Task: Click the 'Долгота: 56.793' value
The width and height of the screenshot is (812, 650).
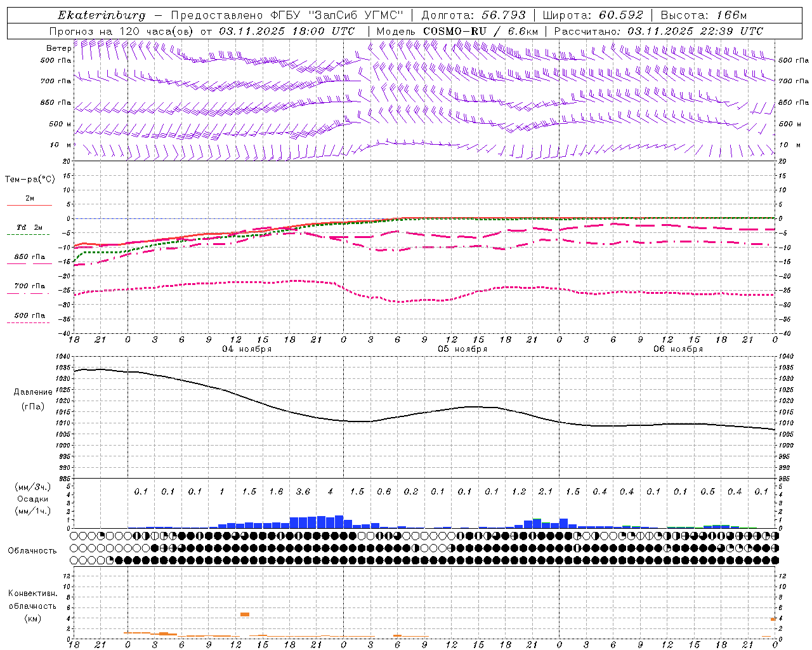Action: point(475,15)
